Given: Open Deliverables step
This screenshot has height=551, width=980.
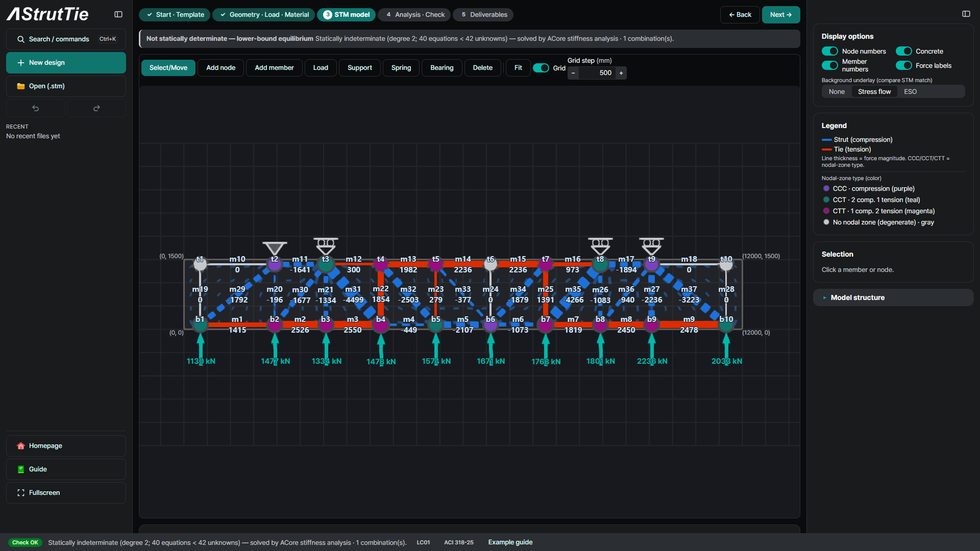Looking at the screenshot, I should [x=483, y=15].
